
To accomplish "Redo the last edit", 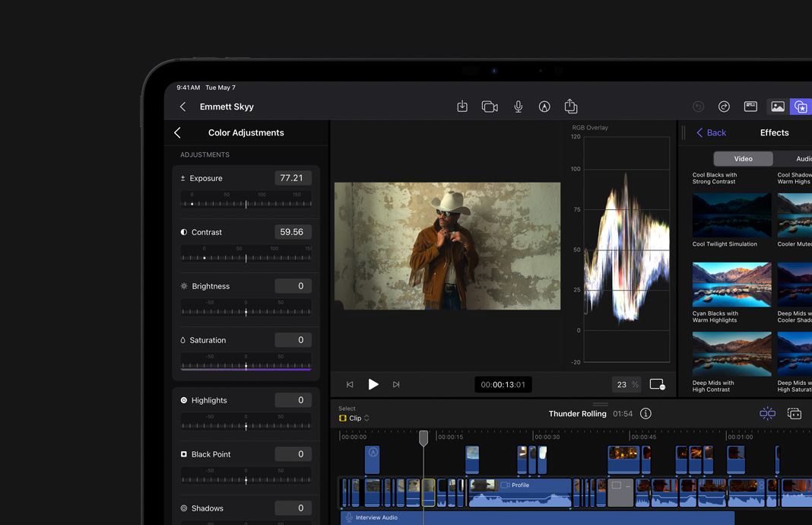I will point(724,107).
